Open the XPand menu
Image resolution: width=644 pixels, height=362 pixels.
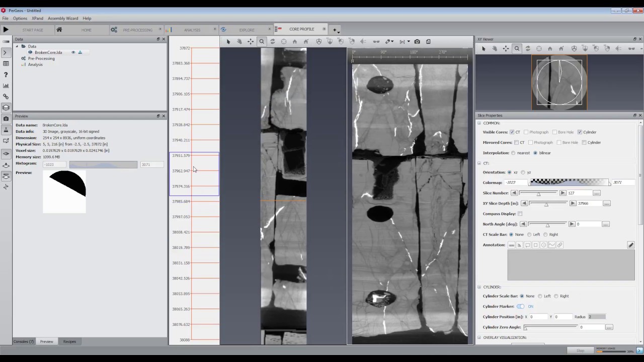point(37,18)
